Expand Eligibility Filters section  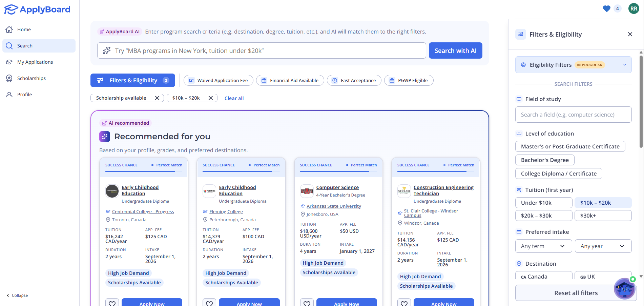(573, 65)
